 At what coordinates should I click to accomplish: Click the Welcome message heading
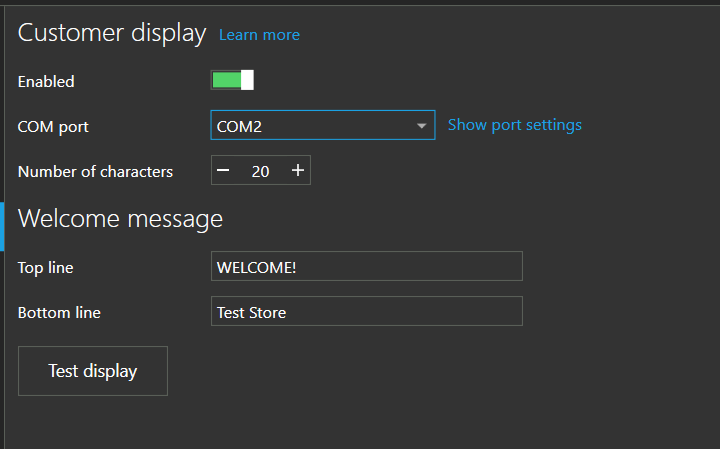(x=120, y=218)
